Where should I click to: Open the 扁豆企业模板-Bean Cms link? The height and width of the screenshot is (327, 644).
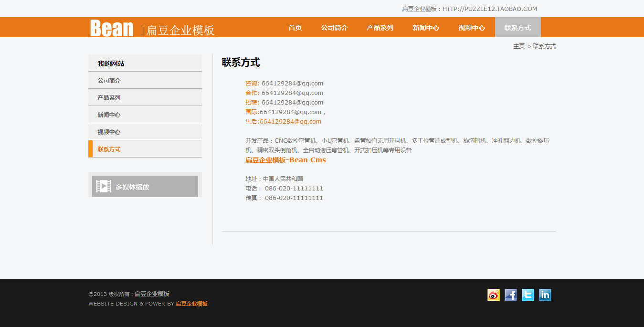[x=285, y=160]
